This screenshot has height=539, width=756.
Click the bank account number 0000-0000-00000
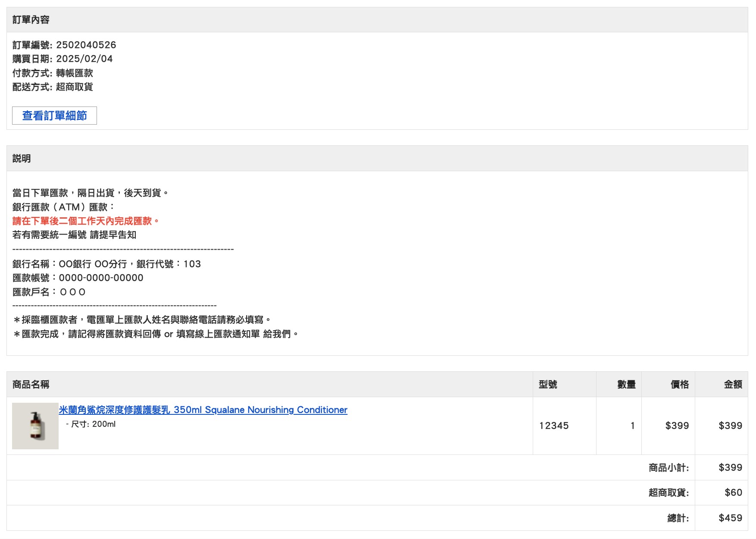[101, 278]
